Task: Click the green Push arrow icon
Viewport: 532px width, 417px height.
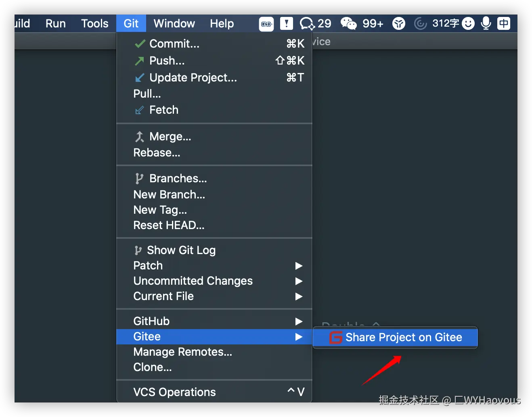Action: pos(139,61)
